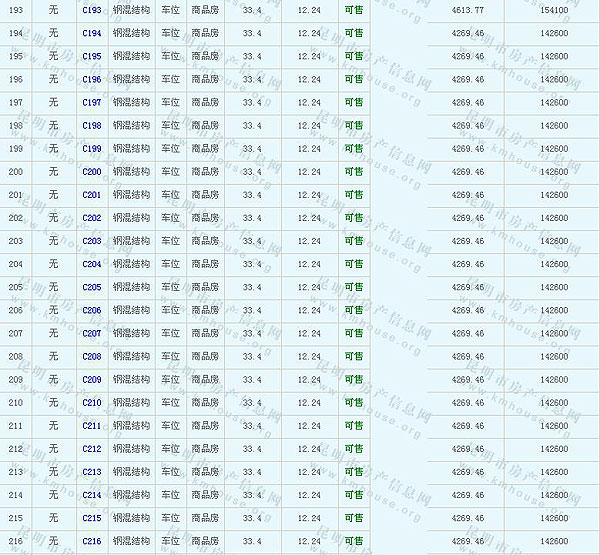Click the C194 unit link
Viewport: 600px width, 555px height.
(91, 33)
